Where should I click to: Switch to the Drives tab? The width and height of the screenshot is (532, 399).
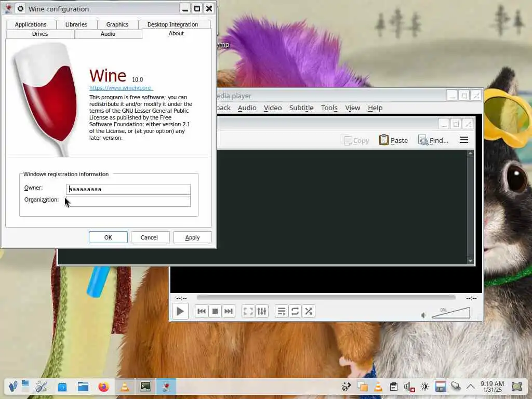(x=40, y=34)
